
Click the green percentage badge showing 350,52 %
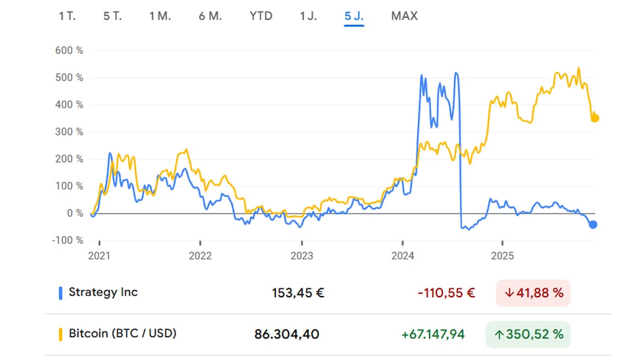[528, 334]
